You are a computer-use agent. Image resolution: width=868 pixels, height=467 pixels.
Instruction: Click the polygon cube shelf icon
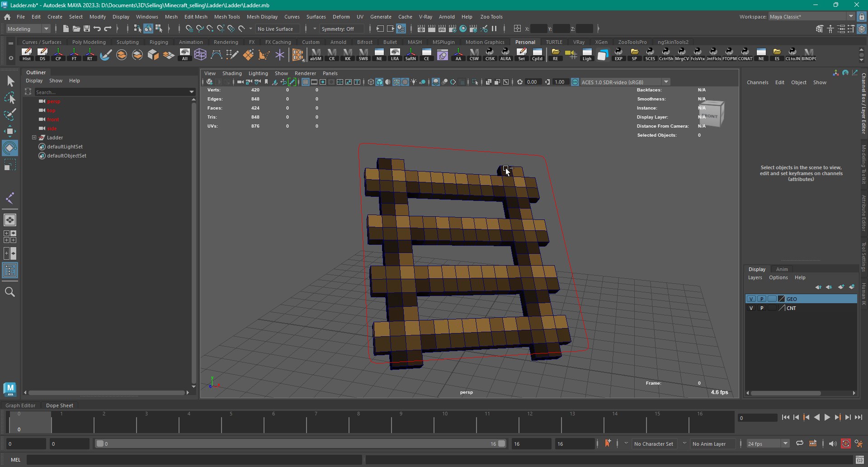pos(153,54)
